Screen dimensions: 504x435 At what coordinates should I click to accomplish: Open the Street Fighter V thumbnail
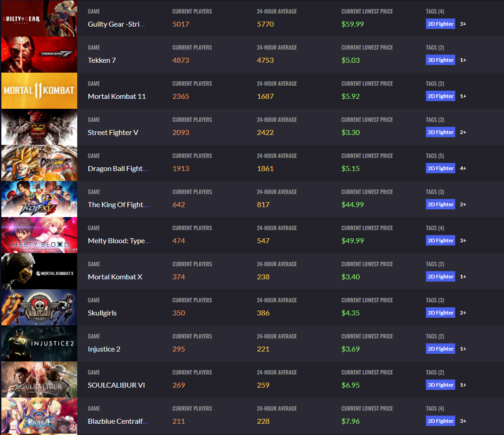(x=39, y=127)
